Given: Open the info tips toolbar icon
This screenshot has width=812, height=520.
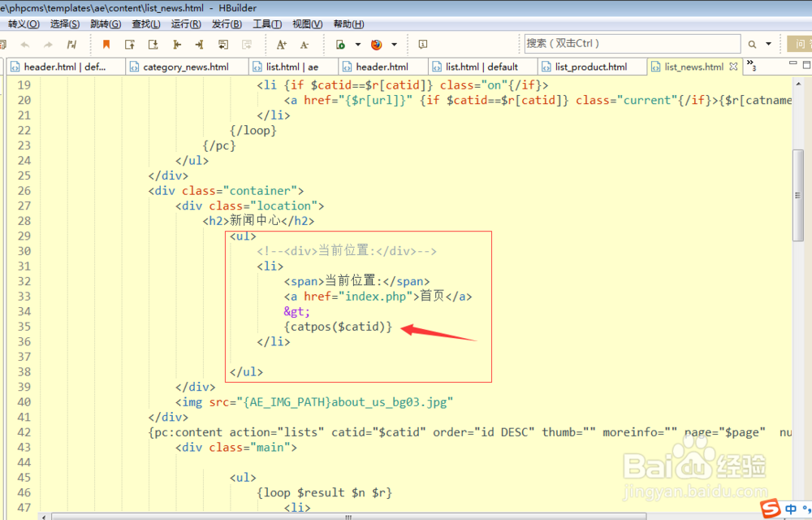Looking at the screenshot, I should tap(423, 45).
